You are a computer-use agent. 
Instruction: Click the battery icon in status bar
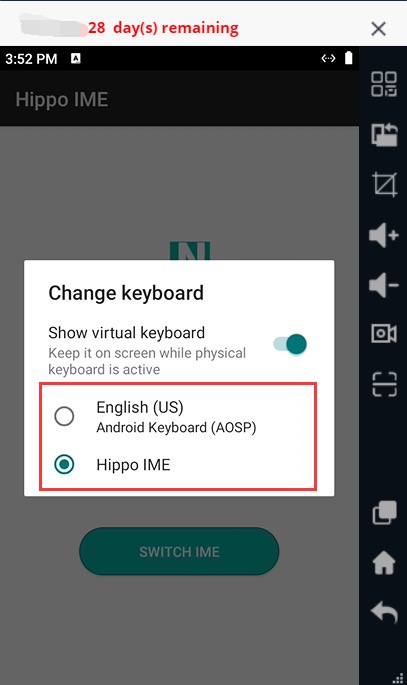pos(348,58)
